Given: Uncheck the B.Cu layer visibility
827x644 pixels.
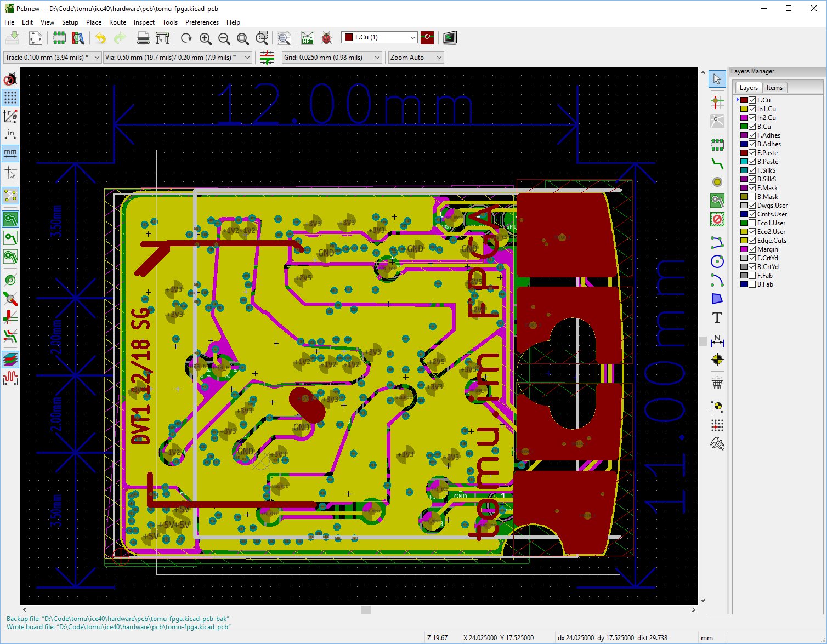Looking at the screenshot, I should (x=752, y=127).
